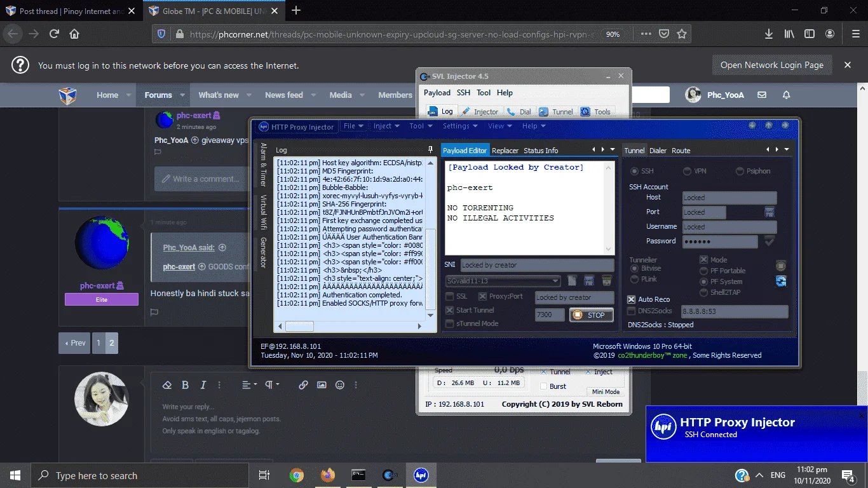Click the delete config trash icon

click(x=606, y=280)
